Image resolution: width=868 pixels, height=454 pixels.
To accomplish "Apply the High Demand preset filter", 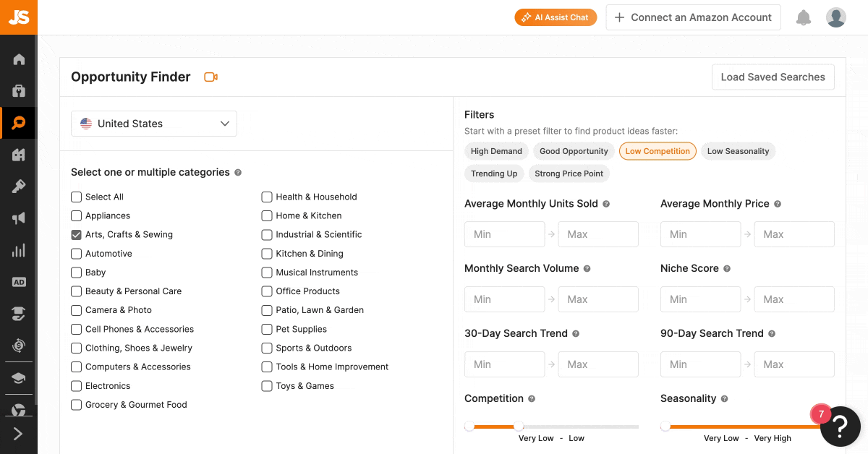I will 496,151.
